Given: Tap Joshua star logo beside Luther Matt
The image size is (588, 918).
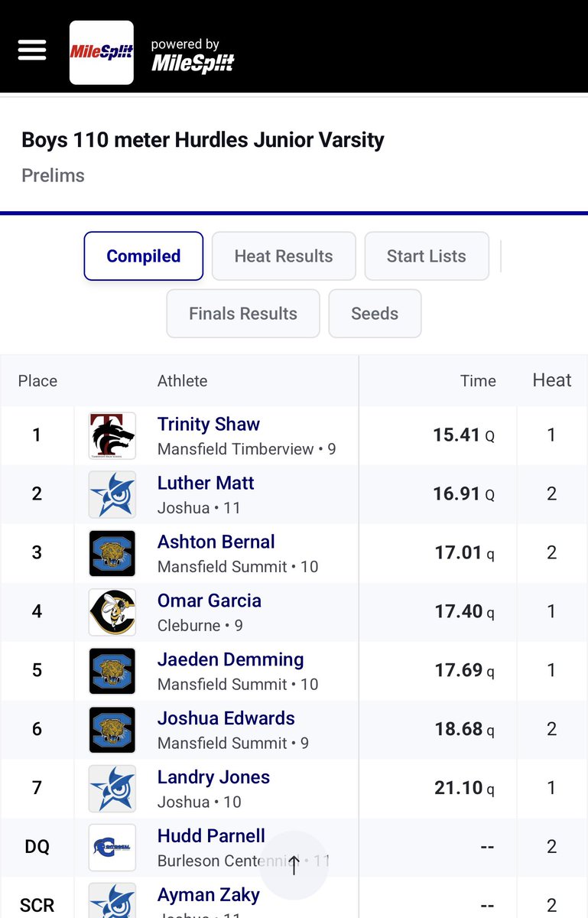Looking at the screenshot, I should [112, 494].
